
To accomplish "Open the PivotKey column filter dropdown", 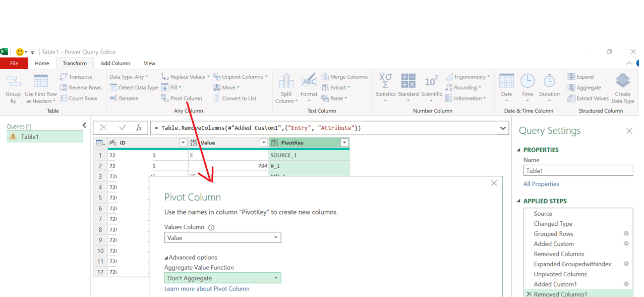I will click(344, 143).
